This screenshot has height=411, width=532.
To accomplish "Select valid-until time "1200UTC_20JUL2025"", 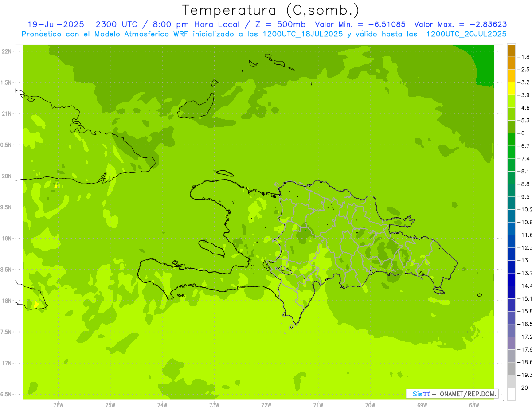I will (466, 34).
